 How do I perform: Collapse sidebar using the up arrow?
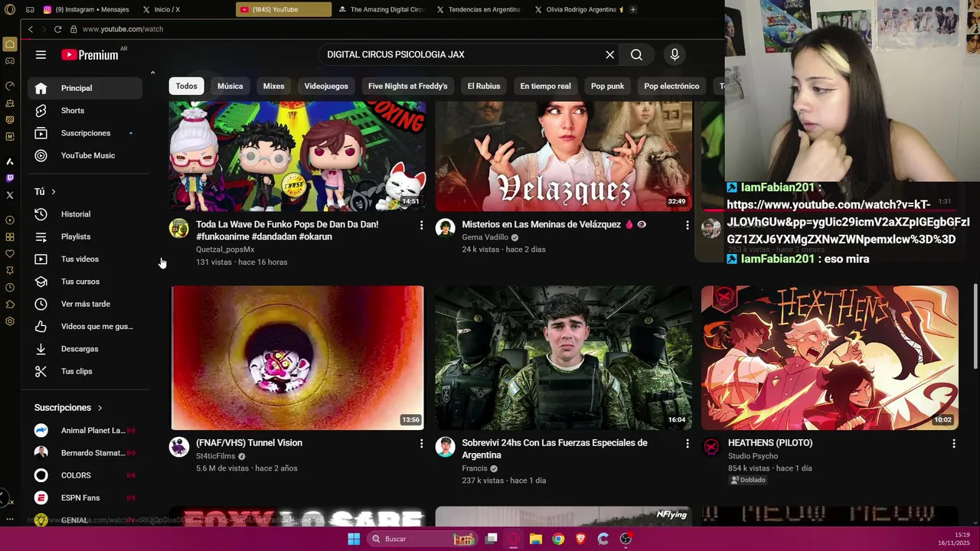tap(152, 73)
